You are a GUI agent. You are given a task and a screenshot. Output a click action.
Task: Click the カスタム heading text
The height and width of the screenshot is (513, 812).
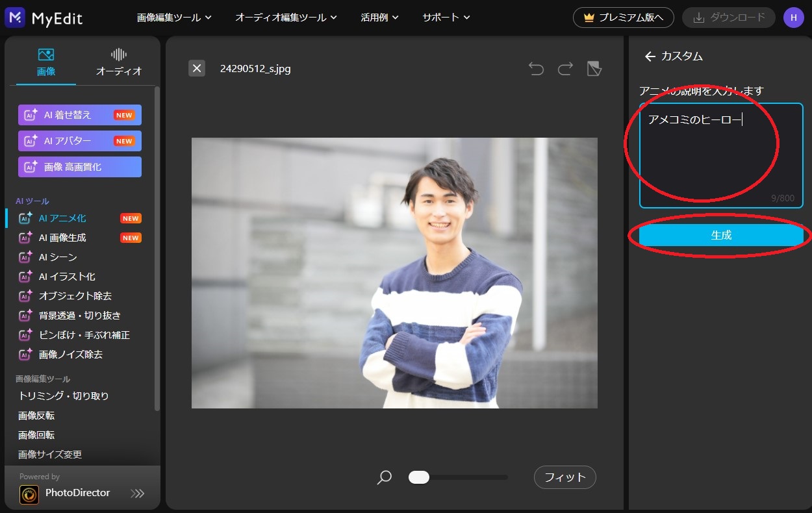click(682, 56)
